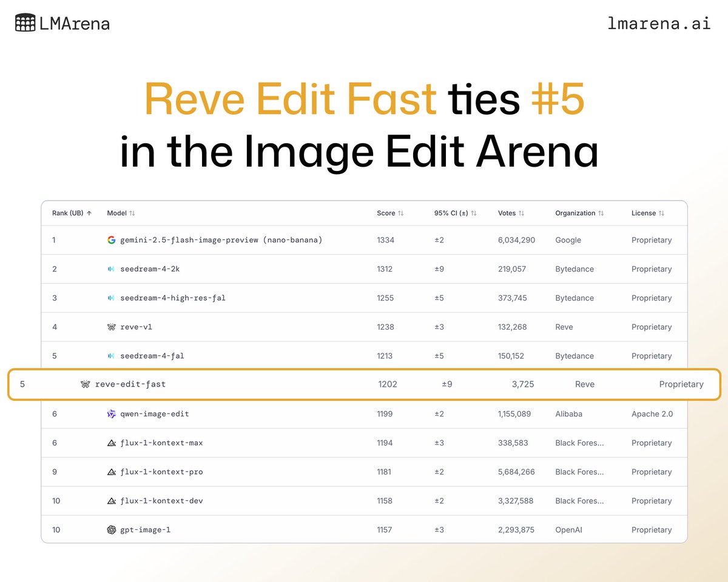Click the score 1199 cell
The height and width of the screenshot is (582, 728).
coord(385,414)
